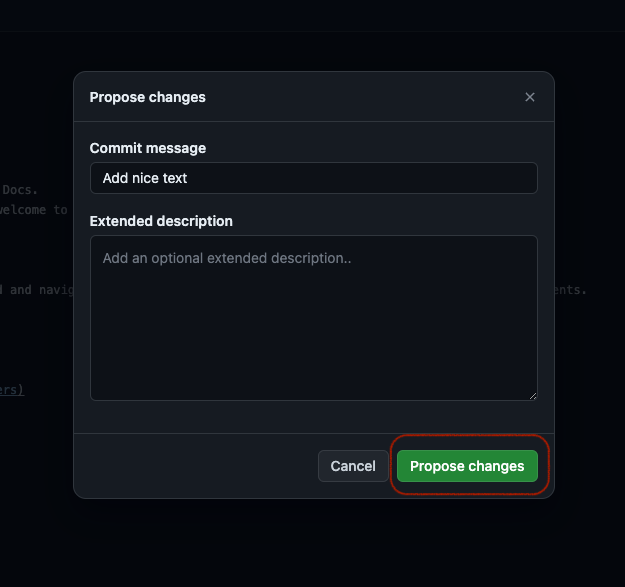The width and height of the screenshot is (625, 587).
Task: Click the 'd and navig' text left of dialog
Action: click(36, 291)
